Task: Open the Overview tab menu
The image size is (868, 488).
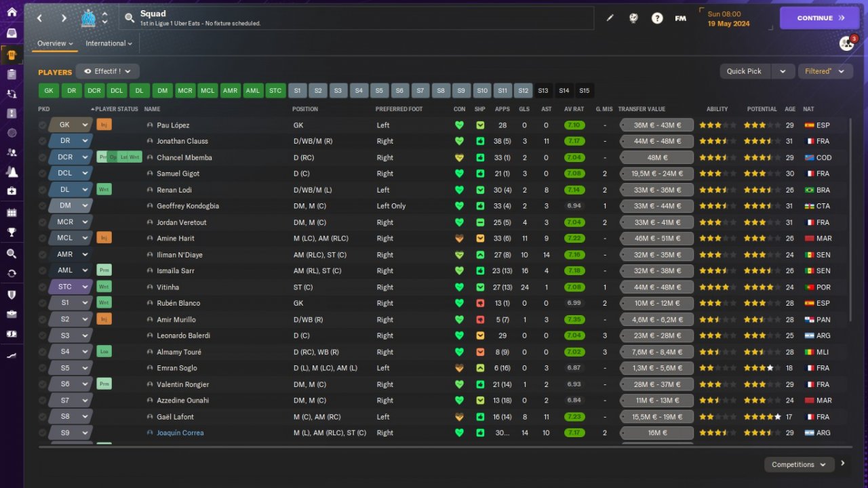Action: [55, 43]
